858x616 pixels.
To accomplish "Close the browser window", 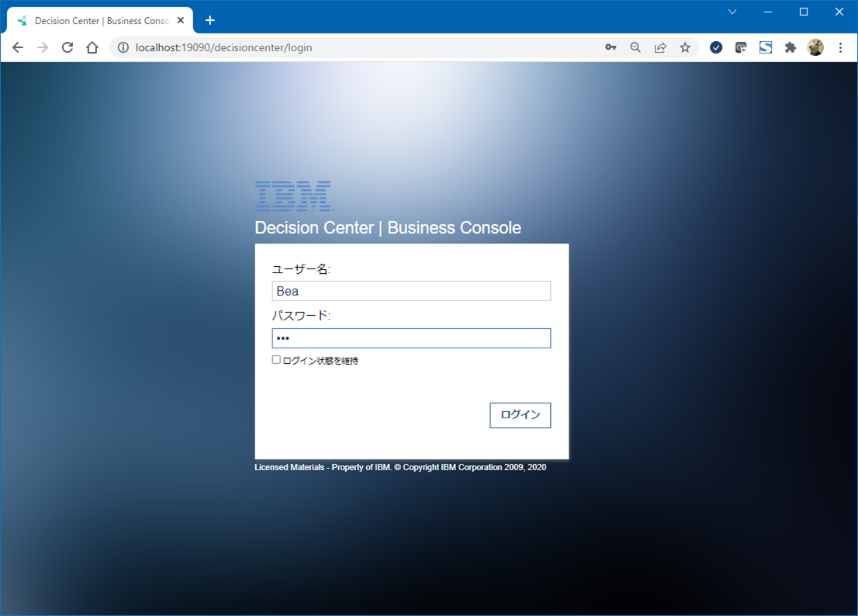I will 839,12.
